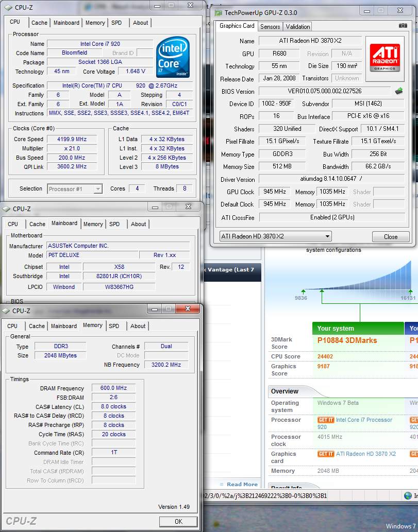Viewport: 418px width, 532px height.
Task: Open the About tab in Memory CPU-Z window
Action: pos(138,326)
